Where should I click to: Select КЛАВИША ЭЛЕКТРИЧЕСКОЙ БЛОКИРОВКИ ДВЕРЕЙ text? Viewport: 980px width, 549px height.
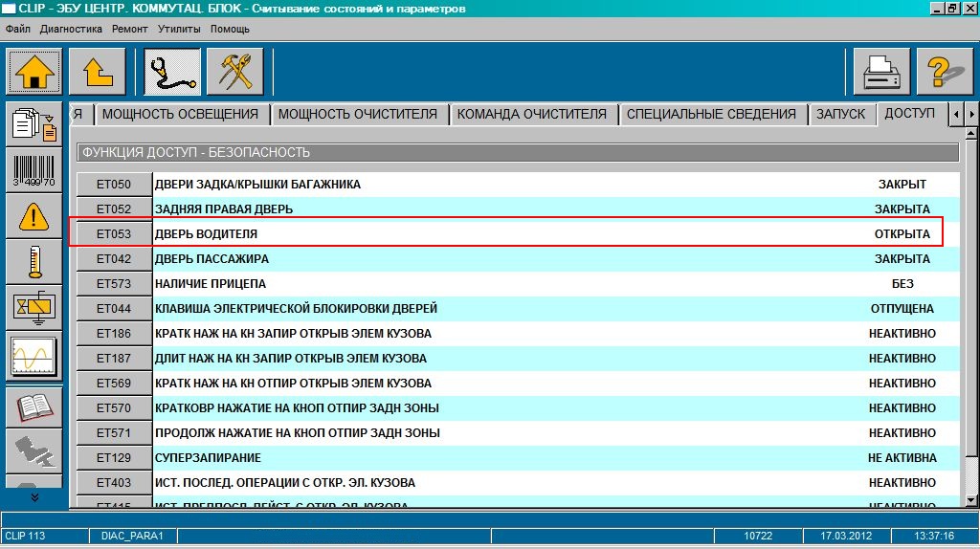tap(297, 309)
